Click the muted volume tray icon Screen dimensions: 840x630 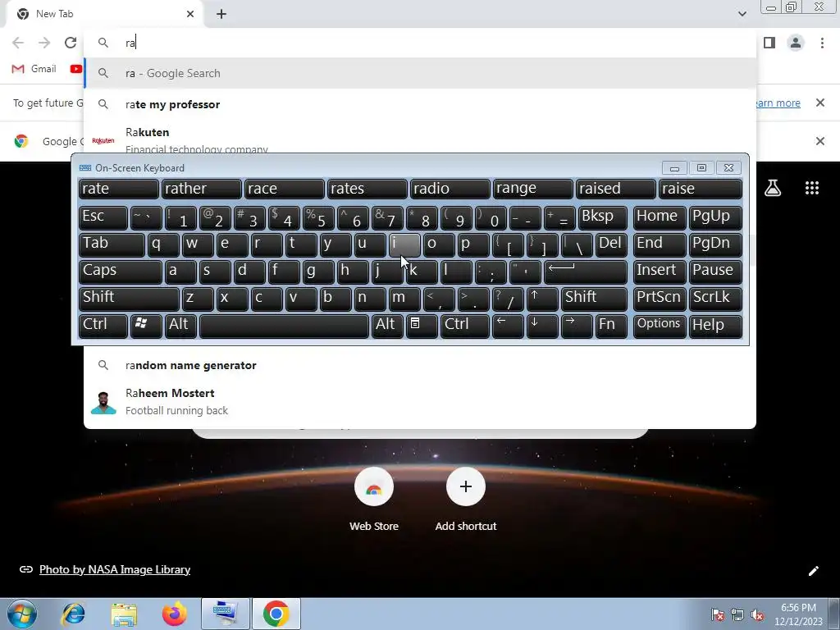point(757,614)
